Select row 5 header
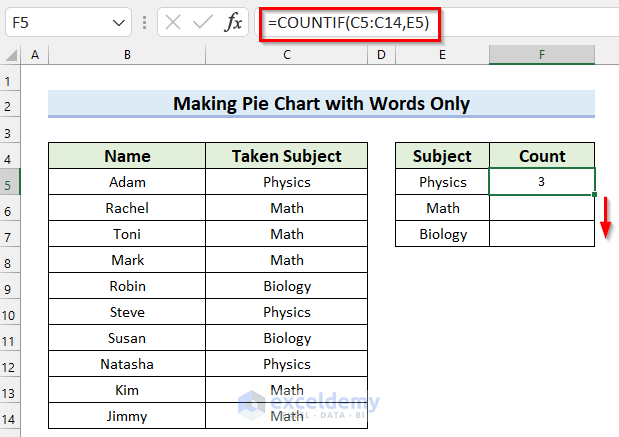 [x=10, y=182]
